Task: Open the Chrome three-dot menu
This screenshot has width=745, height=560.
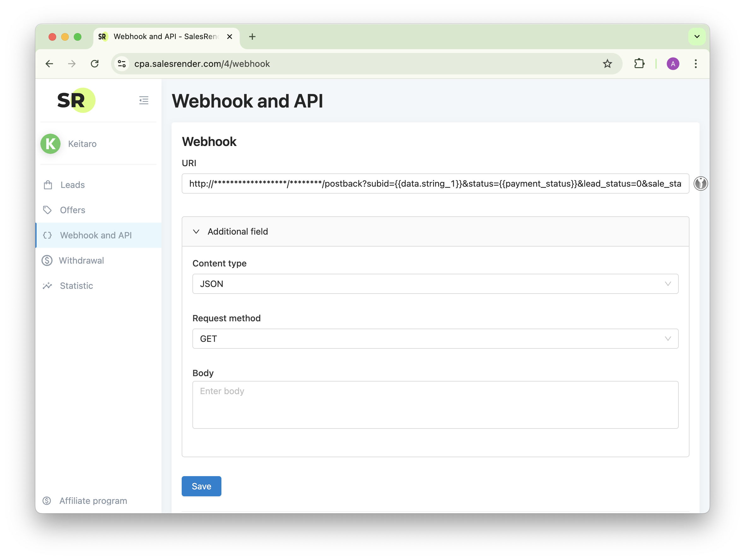Action: [x=696, y=64]
